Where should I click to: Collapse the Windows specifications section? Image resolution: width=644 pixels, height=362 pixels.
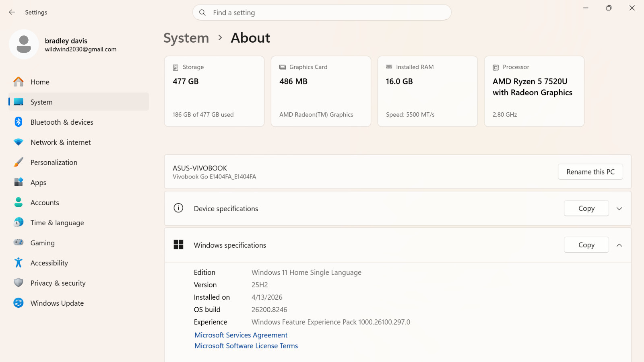coord(619,245)
